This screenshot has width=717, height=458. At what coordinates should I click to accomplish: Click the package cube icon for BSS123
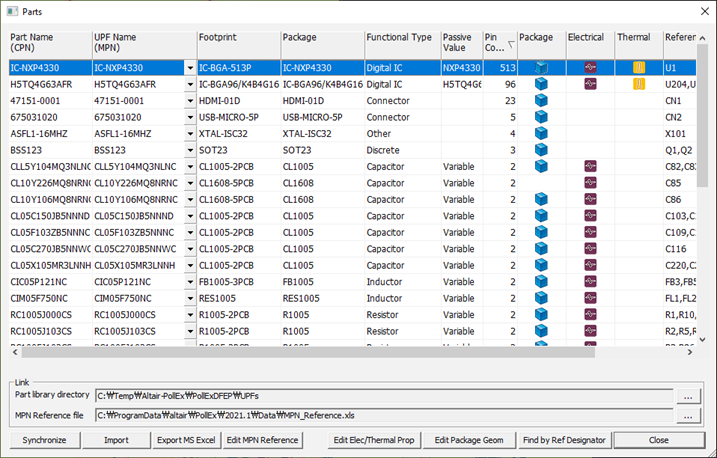pos(541,149)
